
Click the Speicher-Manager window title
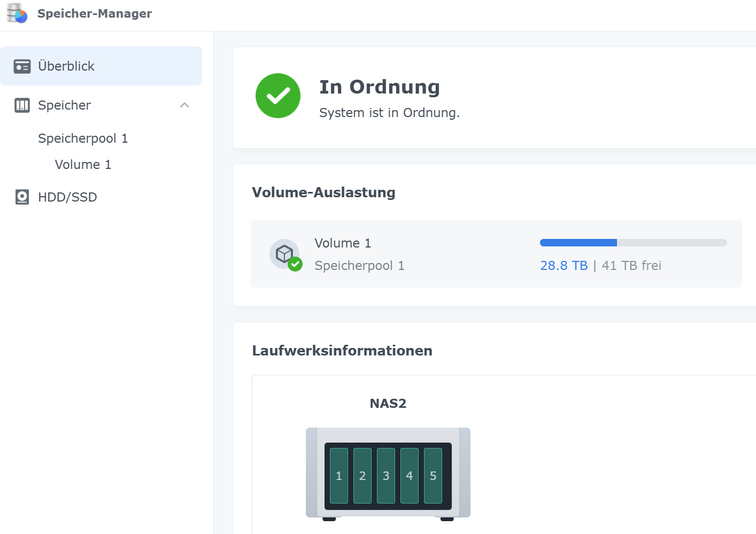point(95,13)
